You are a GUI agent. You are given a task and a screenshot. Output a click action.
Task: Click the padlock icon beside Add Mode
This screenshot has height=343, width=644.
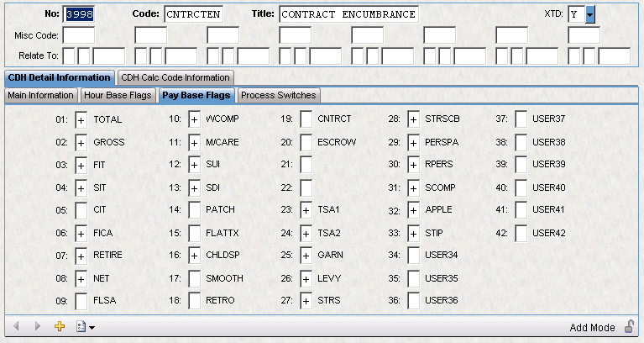(x=628, y=327)
